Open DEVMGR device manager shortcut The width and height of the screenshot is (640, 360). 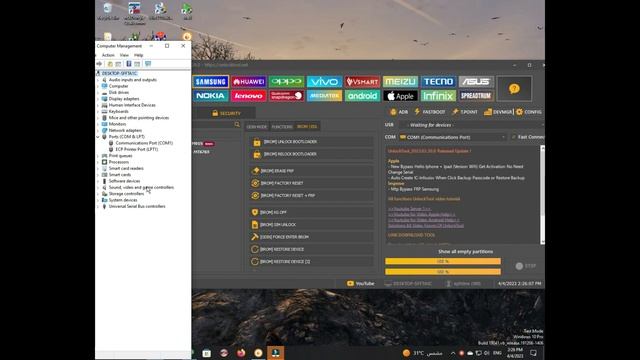pos(498,112)
